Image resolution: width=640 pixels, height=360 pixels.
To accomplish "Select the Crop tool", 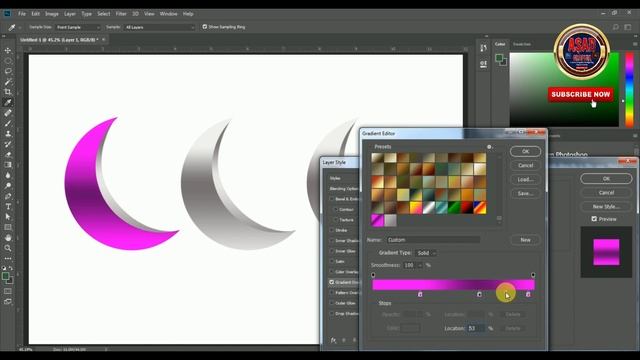I will 8,92.
